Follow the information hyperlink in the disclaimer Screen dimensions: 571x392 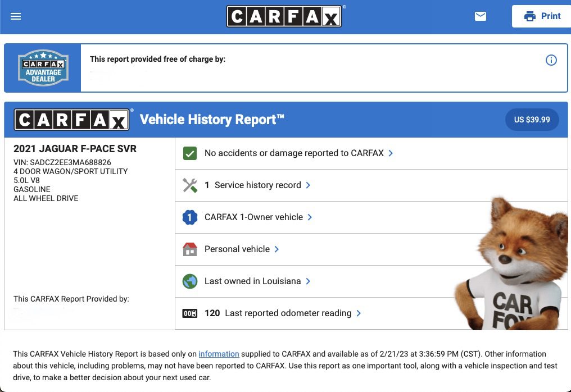pyautogui.click(x=219, y=354)
